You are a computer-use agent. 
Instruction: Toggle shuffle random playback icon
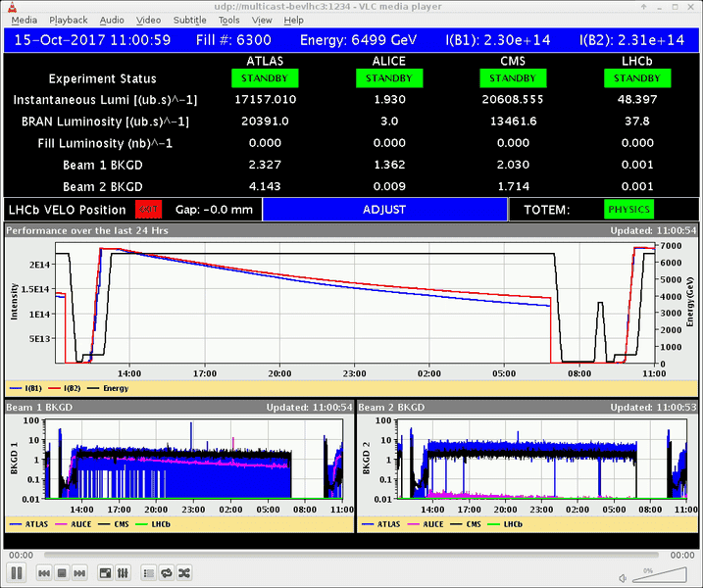click(184, 573)
